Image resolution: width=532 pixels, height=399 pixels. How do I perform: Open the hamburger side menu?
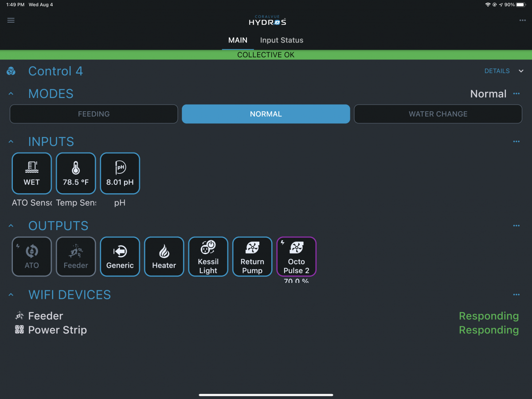[11, 20]
